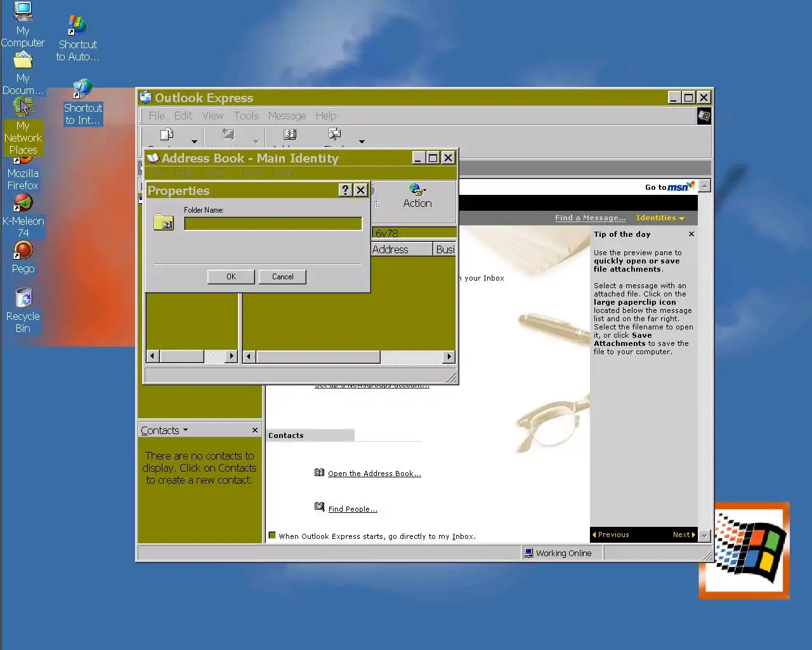
Task: Open My Documents desktop icon
Action: [23, 74]
